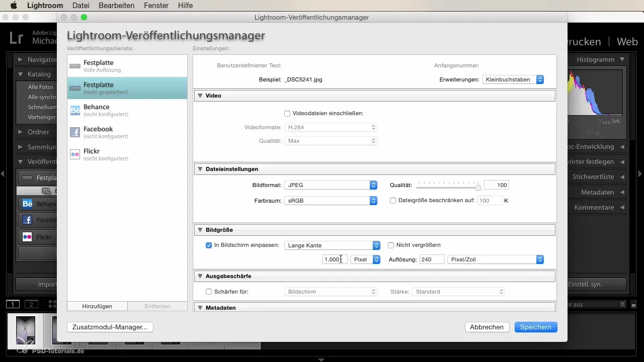This screenshot has height=362, width=644.
Task: Uncheck In Bildschirm einpassen
Action: coord(209,245)
